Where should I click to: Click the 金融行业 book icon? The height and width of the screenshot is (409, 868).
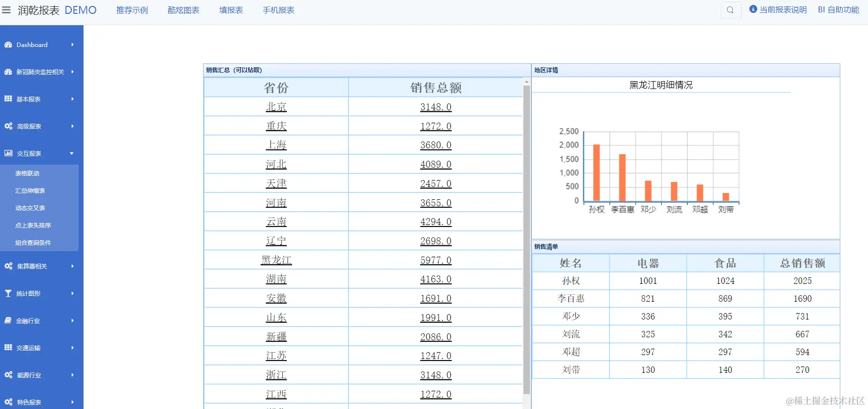pos(8,320)
